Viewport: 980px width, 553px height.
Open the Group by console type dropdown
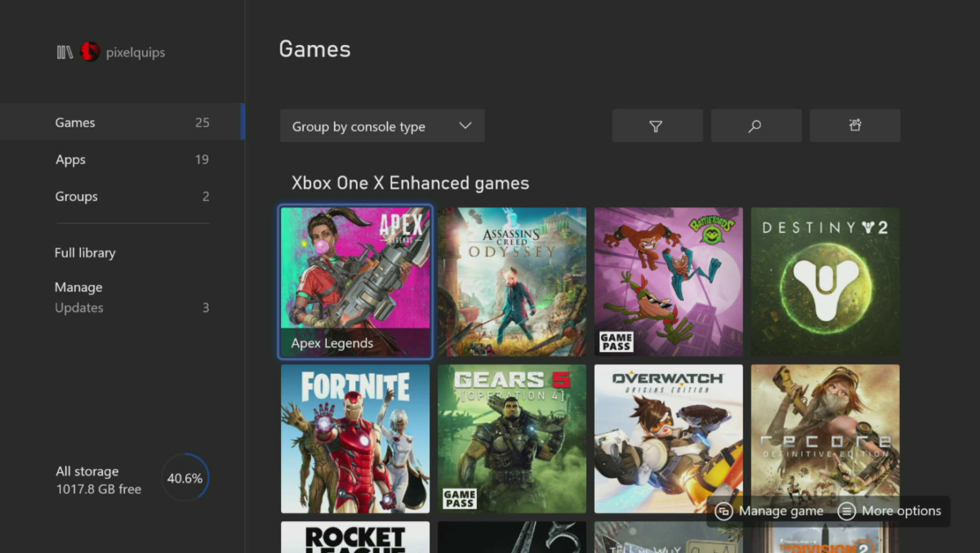click(x=381, y=125)
